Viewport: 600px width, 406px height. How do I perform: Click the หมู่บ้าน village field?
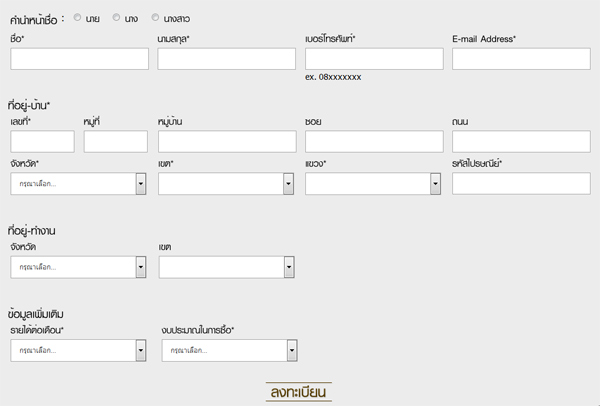point(226,142)
